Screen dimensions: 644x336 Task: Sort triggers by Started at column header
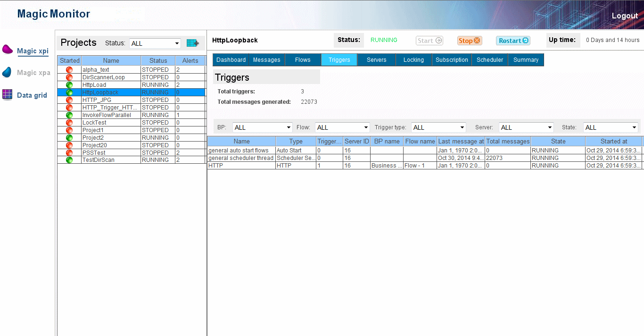coord(614,141)
